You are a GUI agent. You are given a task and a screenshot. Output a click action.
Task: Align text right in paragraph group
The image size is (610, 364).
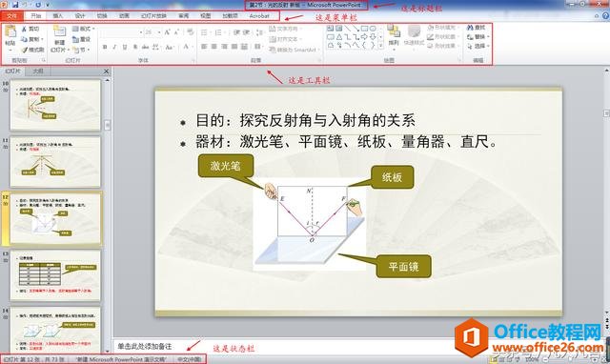click(225, 47)
